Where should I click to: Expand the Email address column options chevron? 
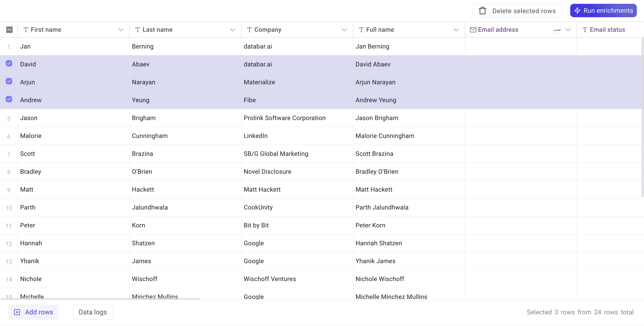point(568,30)
